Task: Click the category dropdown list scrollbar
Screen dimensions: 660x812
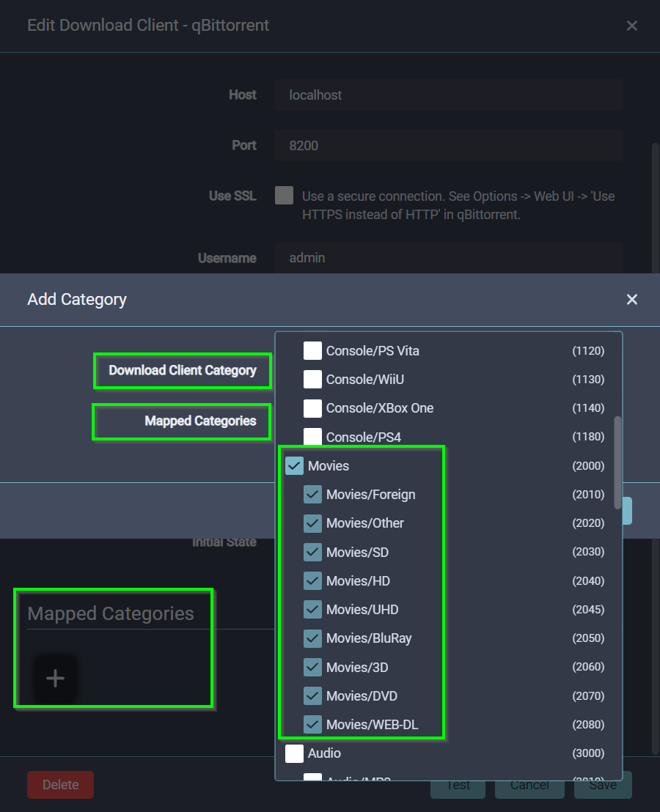Action: pos(617,462)
